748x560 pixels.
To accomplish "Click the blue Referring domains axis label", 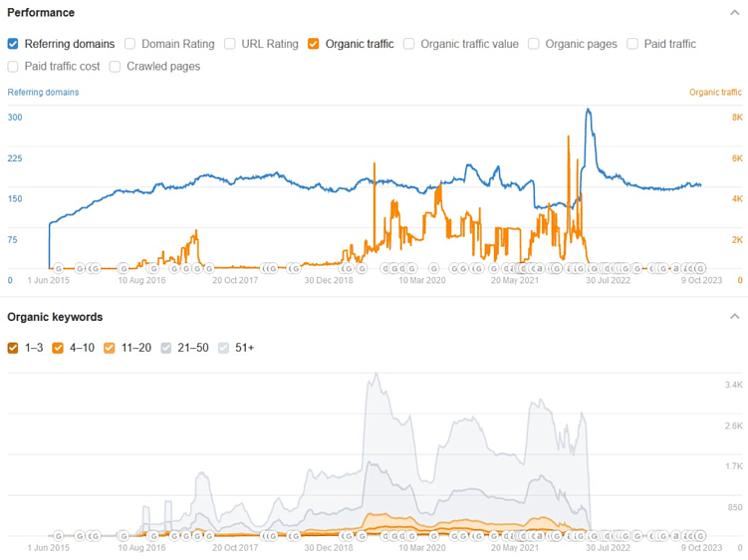I will [43, 92].
